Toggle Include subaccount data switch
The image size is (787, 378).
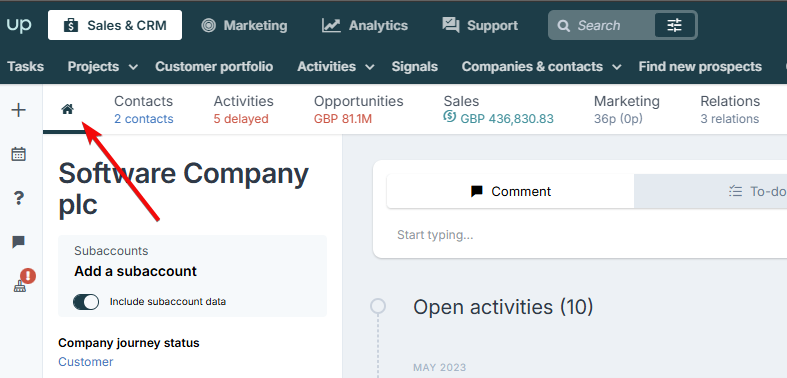86,302
